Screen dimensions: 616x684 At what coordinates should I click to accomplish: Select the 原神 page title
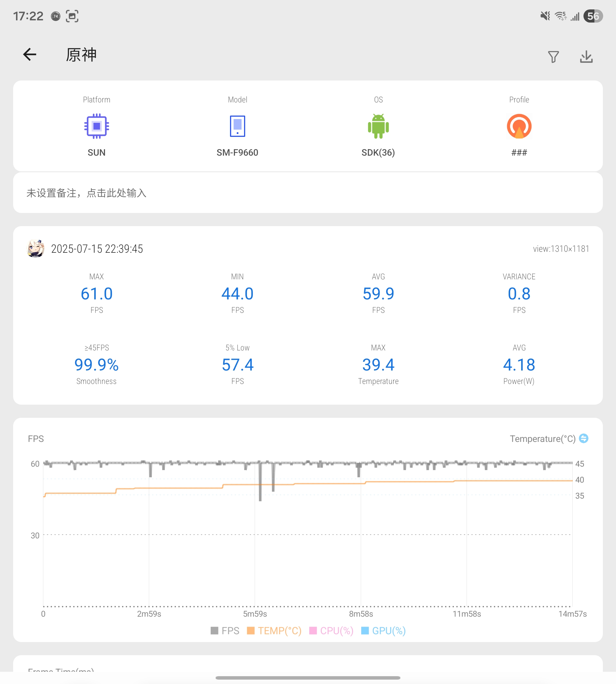(x=81, y=55)
